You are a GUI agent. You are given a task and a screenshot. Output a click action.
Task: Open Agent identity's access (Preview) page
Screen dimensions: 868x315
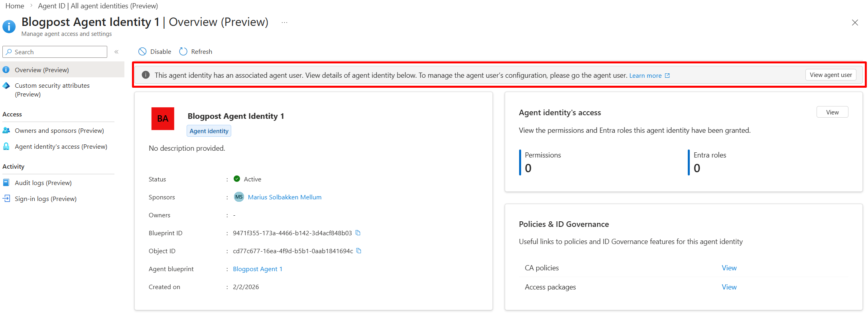coord(61,146)
